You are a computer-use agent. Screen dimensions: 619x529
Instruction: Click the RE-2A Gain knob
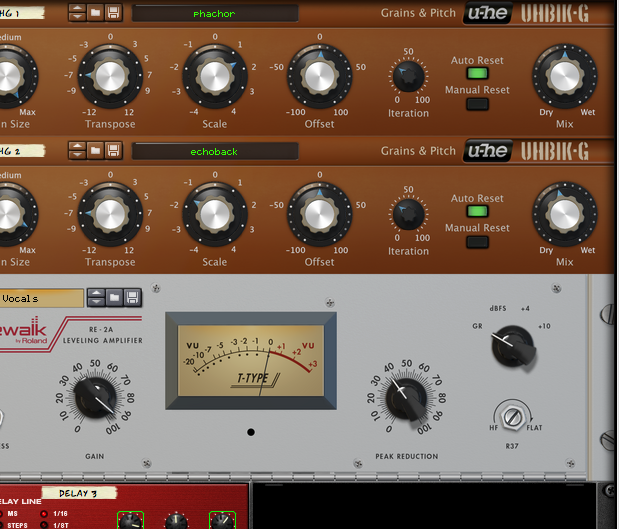(x=95, y=398)
